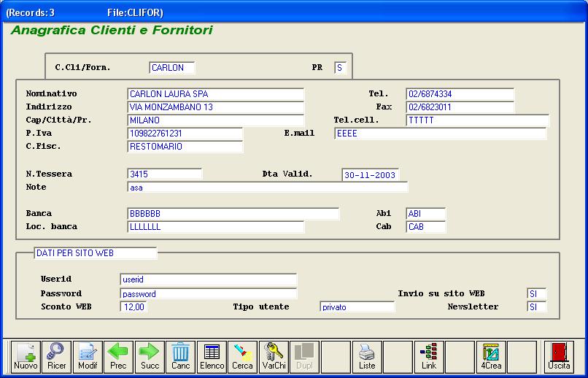
Task: Click the Tipo utente field privato
Action: click(x=357, y=307)
